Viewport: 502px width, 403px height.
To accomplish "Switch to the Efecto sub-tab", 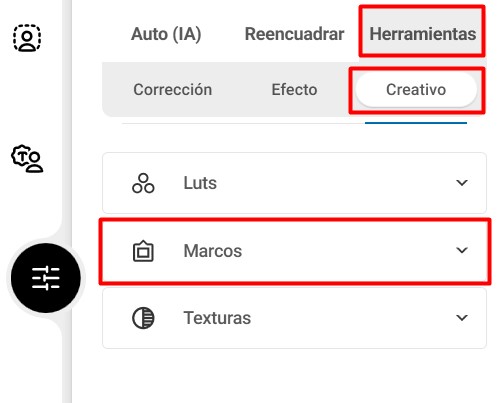I will coord(294,90).
